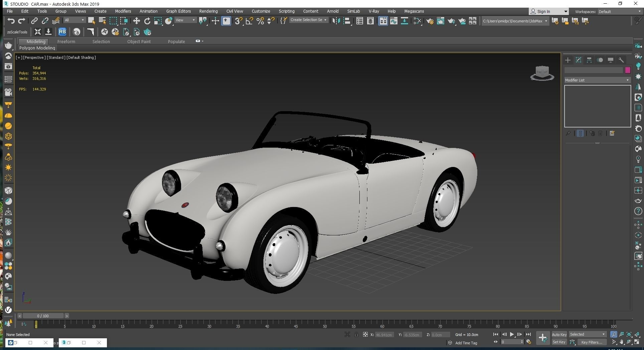Click the object name input field
This screenshot has height=350, width=644.
(594, 70)
